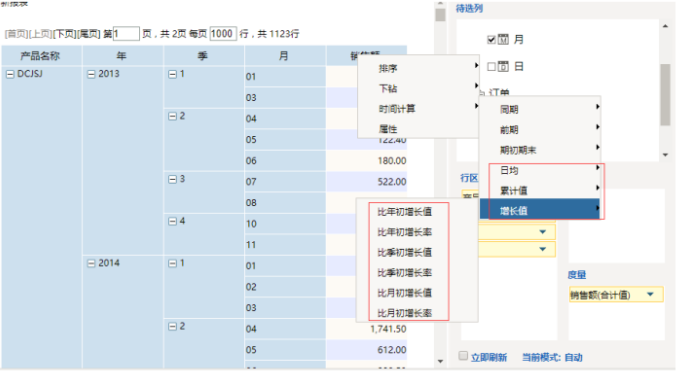Click the month calendar icon beside 月

tap(503, 39)
